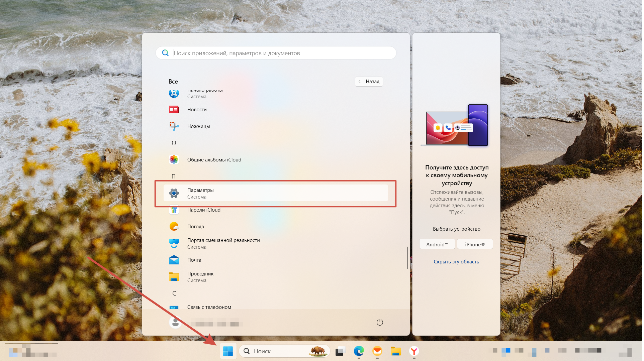Open Ножницы snipping tool
This screenshot has height=361, width=644.
pyautogui.click(x=198, y=126)
